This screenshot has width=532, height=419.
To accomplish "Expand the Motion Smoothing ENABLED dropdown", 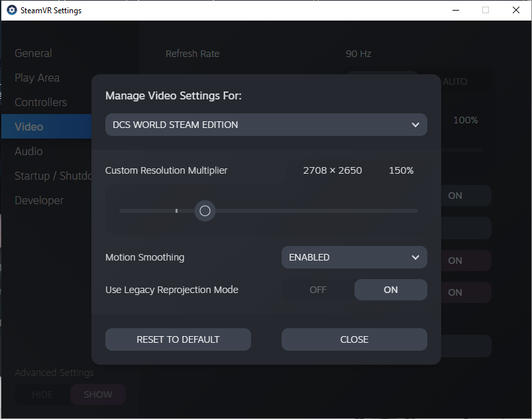I will tap(354, 257).
